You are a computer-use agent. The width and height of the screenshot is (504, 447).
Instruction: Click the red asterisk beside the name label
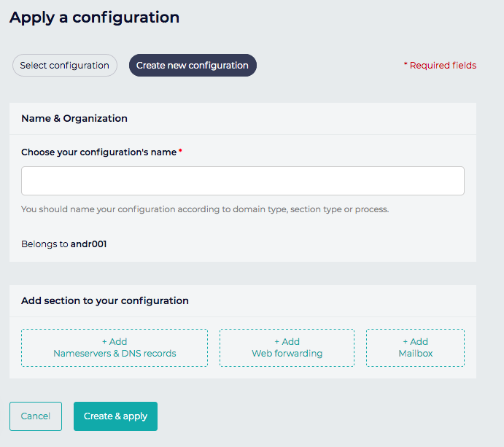pos(180,152)
